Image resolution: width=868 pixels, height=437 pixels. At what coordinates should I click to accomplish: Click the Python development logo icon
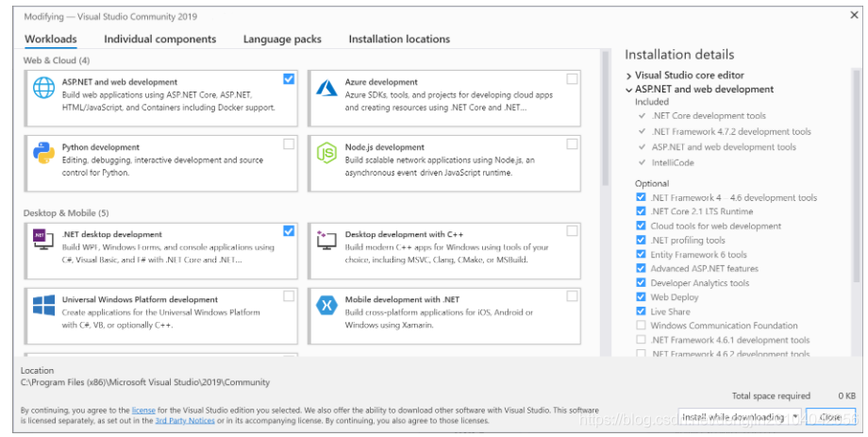43,153
